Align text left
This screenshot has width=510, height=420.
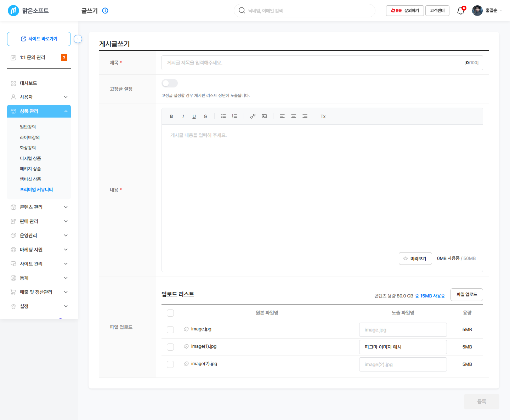tap(282, 116)
